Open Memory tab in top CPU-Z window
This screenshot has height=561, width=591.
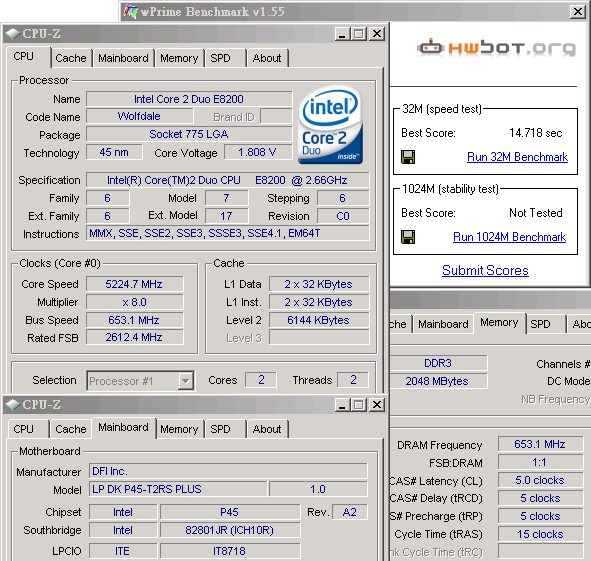pyautogui.click(x=179, y=58)
